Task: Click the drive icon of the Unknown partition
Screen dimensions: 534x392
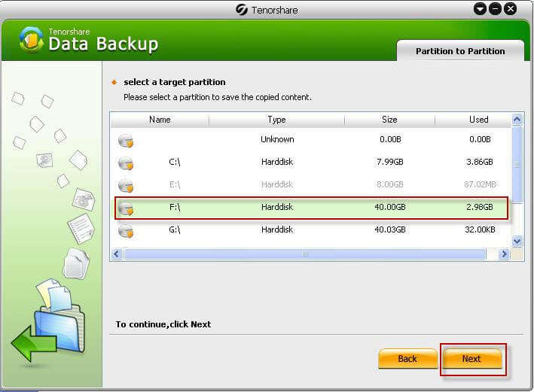Action: click(126, 140)
